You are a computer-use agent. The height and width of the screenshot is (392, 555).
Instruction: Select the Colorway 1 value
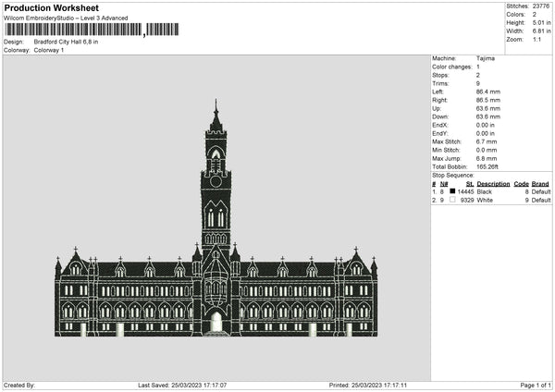[x=49, y=50]
